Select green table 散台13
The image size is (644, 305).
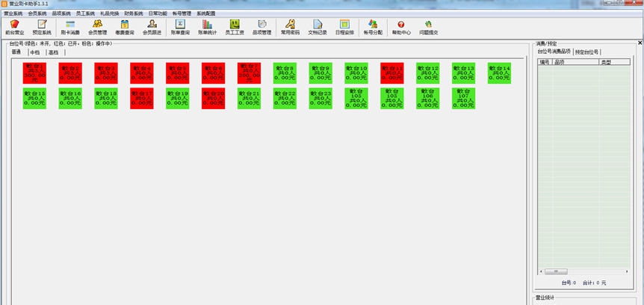pos(464,73)
